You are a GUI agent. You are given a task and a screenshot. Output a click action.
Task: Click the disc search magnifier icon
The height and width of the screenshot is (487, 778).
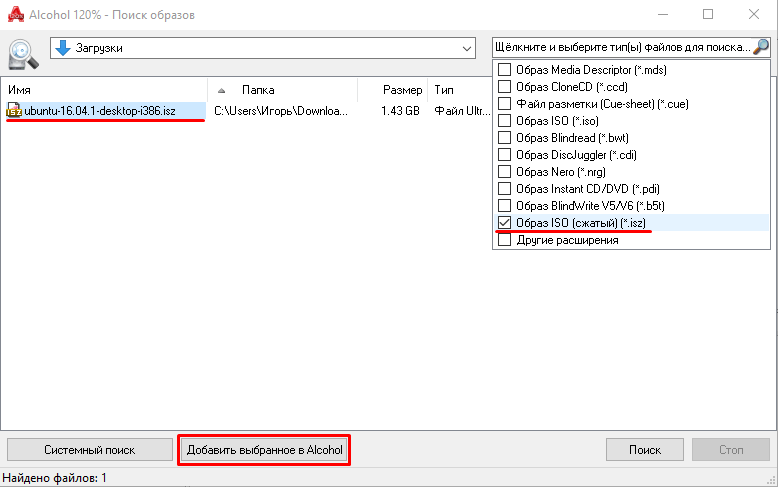tap(23, 54)
